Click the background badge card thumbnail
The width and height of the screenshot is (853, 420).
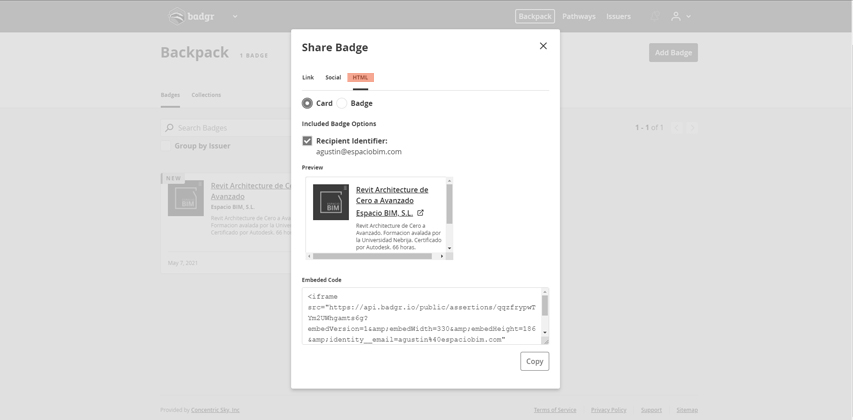(186, 198)
